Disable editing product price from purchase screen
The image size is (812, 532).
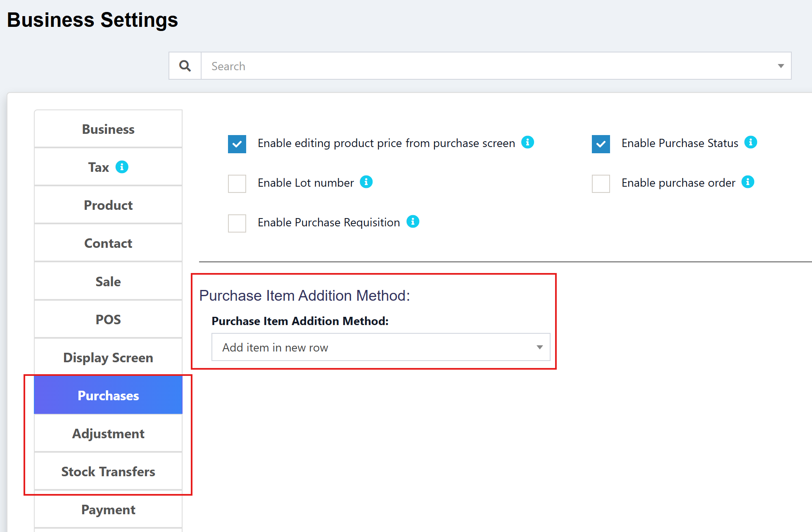(x=237, y=144)
